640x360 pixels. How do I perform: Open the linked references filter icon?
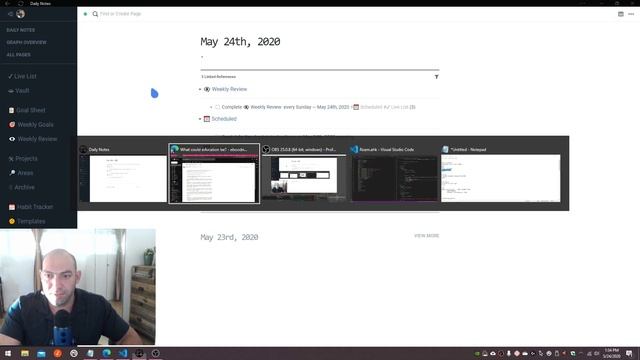[x=436, y=77]
